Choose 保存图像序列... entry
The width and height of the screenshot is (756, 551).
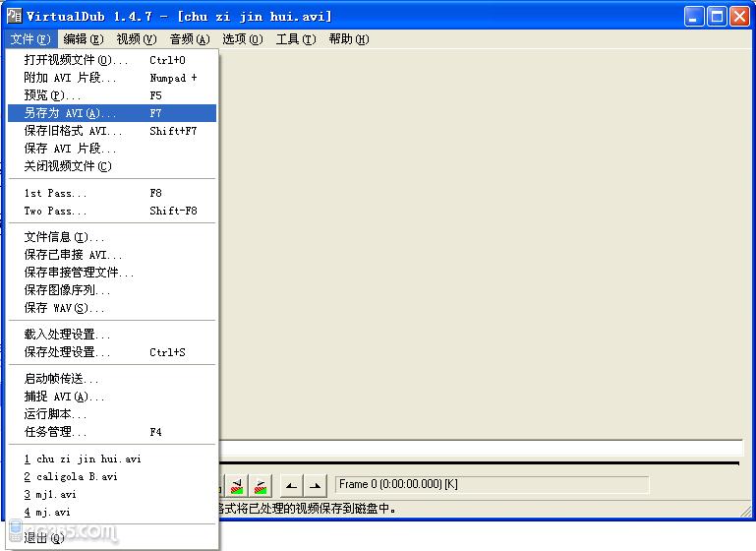(x=112, y=290)
